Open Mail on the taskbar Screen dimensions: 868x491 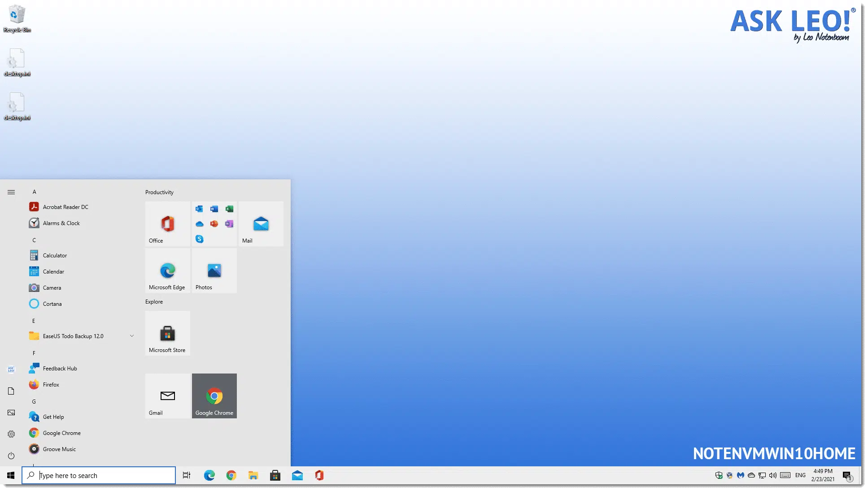pos(297,475)
